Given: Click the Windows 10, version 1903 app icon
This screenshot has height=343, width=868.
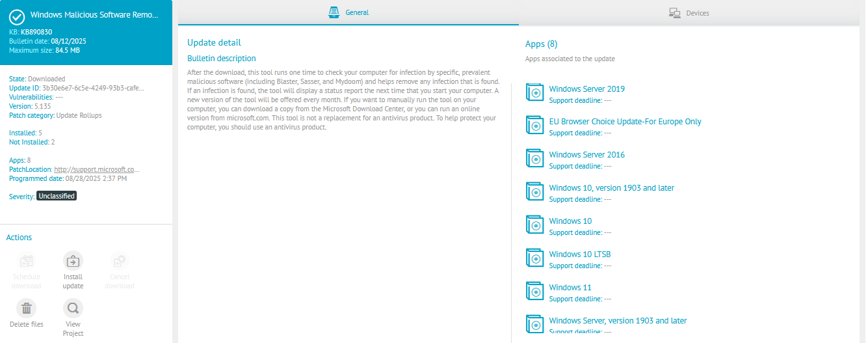Looking at the screenshot, I should pos(534,192).
